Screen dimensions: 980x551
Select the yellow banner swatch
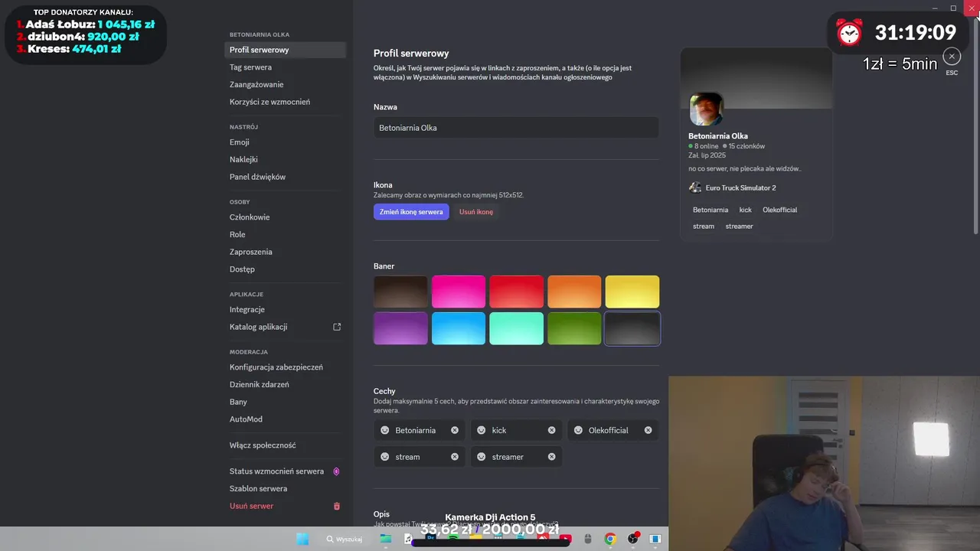pyautogui.click(x=632, y=292)
